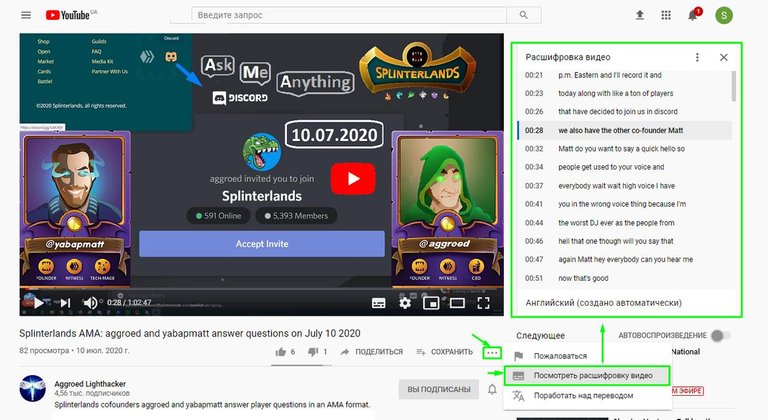Play the video with the bottom-bar play button
768x420 pixels.
click(38, 303)
